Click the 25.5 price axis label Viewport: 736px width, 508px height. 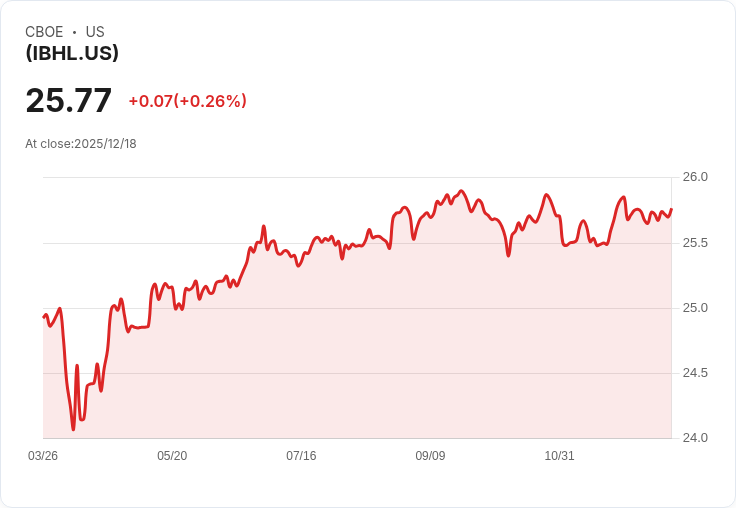(695, 243)
